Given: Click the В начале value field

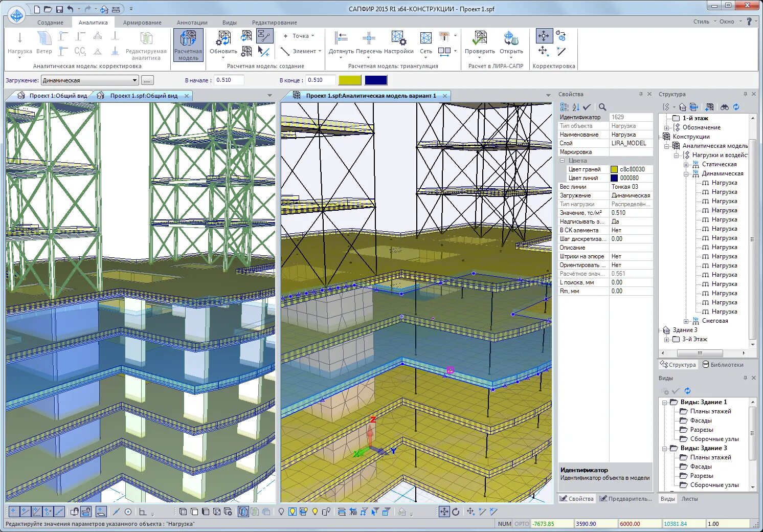Looking at the screenshot, I should click(229, 80).
